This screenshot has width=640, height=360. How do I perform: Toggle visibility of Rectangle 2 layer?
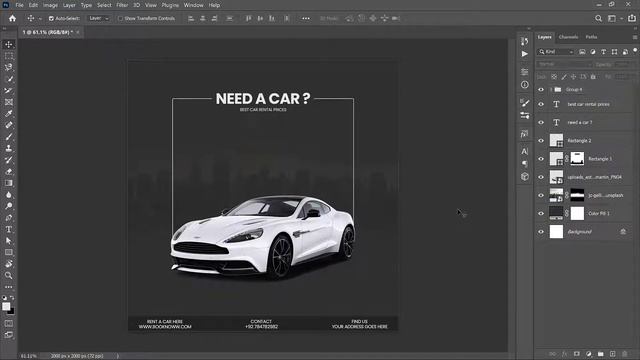tap(541, 140)
